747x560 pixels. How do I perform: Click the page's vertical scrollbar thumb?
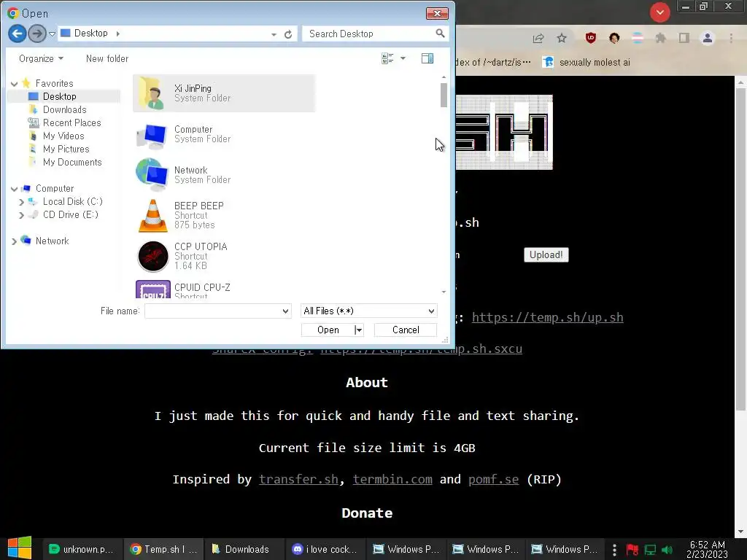740,250
